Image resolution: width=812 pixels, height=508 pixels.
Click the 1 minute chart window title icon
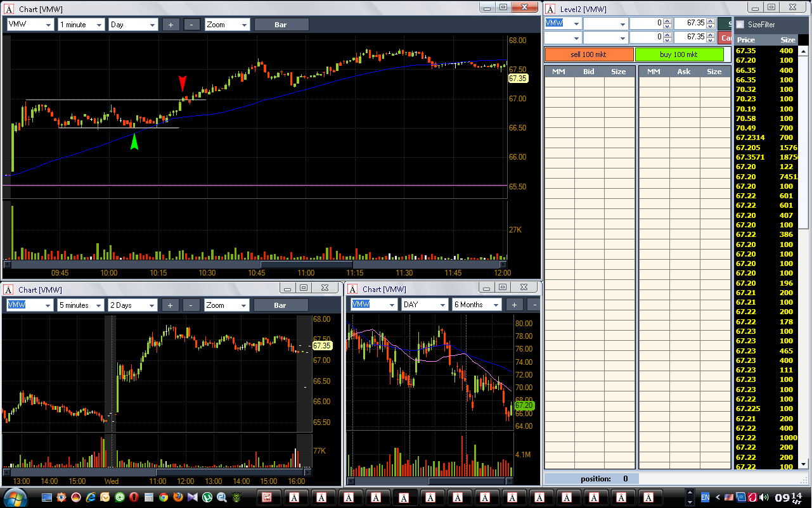pyautogui.click(x=9, y=9)
